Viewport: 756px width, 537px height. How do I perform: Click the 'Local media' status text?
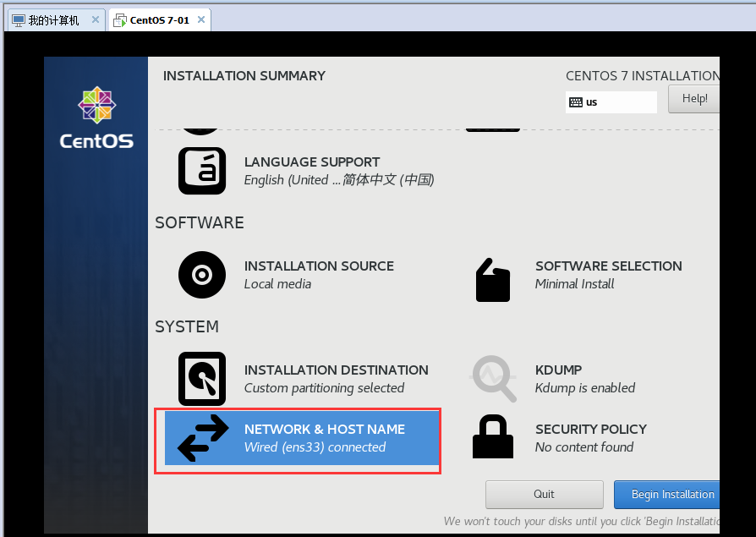[277, 284]
